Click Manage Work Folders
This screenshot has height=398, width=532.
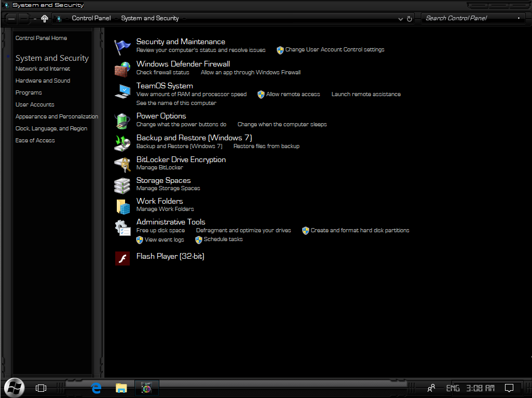click(165, 209)
